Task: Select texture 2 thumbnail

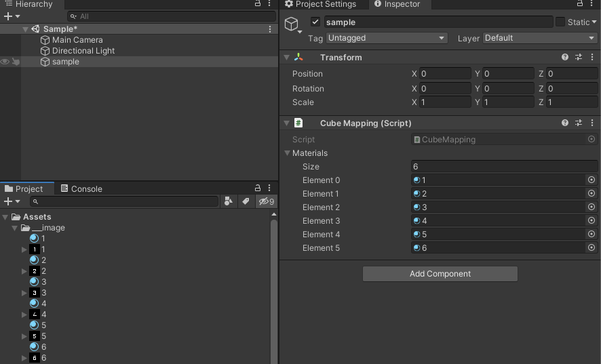Action: pyautogui.click(x=35, y=271)
